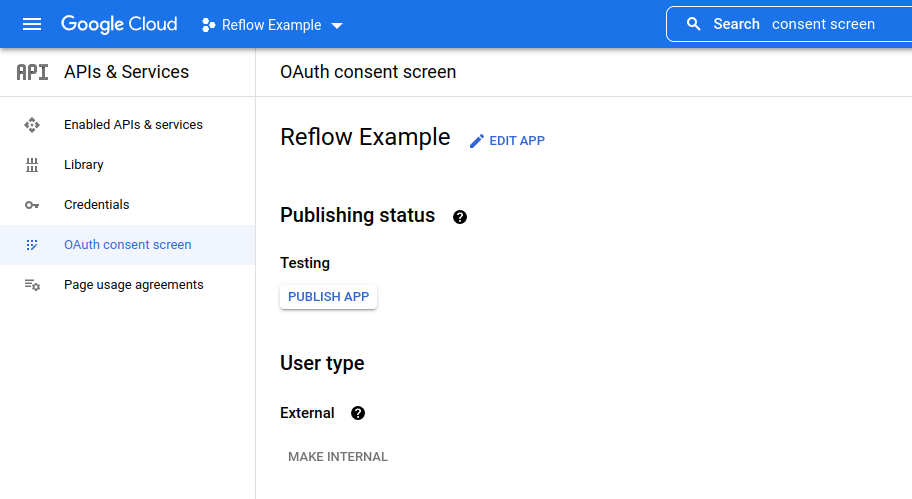Click the PUBLISH APP button
912x499 pixels.
point(329,297)
